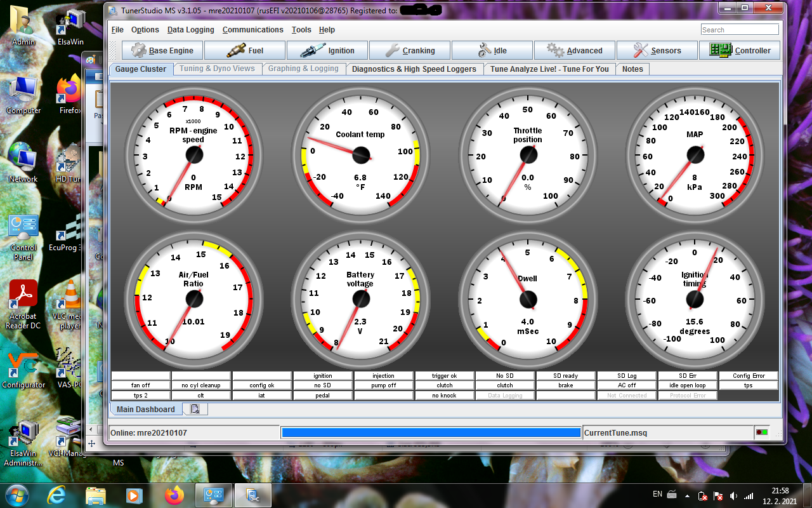Switch to the Gauge Cluster tab

(x=141, y=69)
